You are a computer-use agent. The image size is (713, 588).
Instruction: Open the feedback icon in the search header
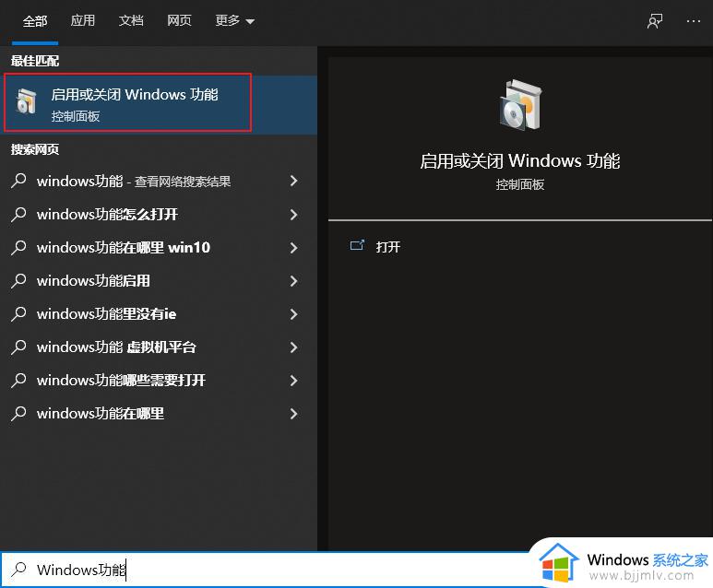click(x=655, y=21)
